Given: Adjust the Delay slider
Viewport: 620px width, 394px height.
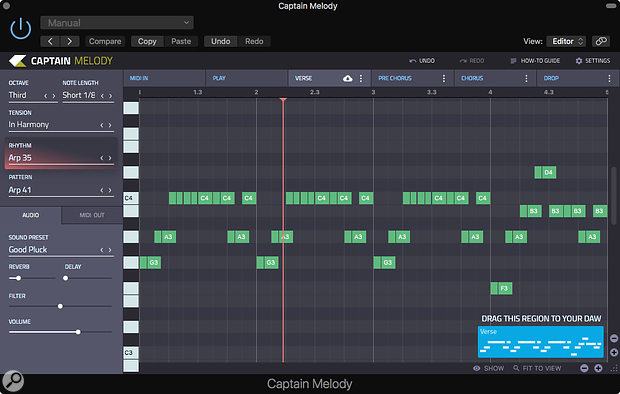Looking at the screenshot, I should (x=66, y=278).
